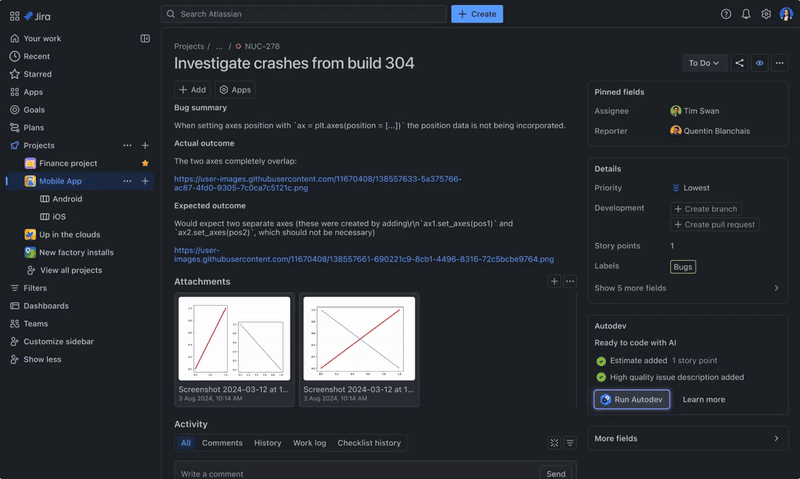Toggle the watch eye icon

[760, 63]
